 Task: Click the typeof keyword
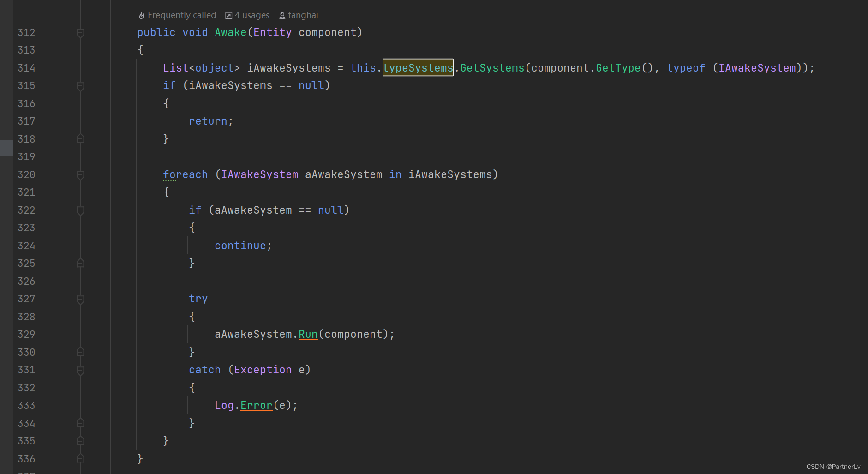coord(686,68)
